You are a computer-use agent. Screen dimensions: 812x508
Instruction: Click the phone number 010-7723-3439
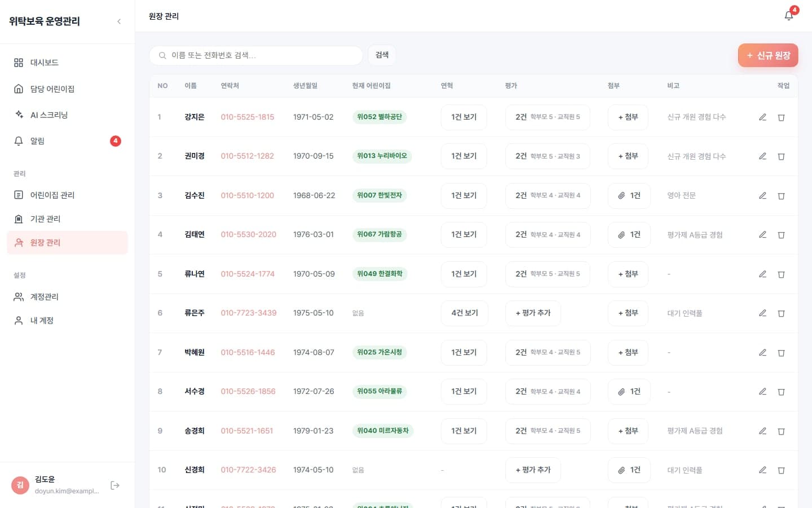pyautogui.click(x=249, y=313)
